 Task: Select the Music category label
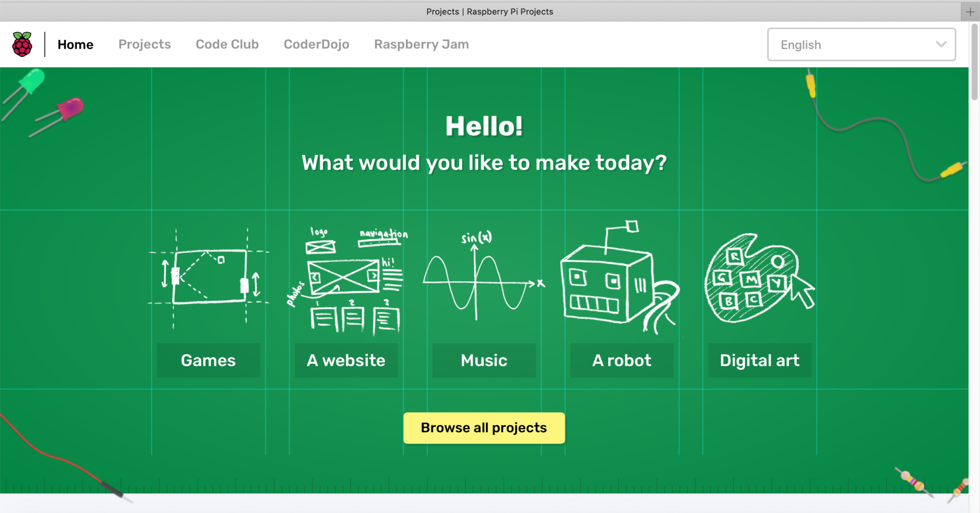[x=484, y=360]
